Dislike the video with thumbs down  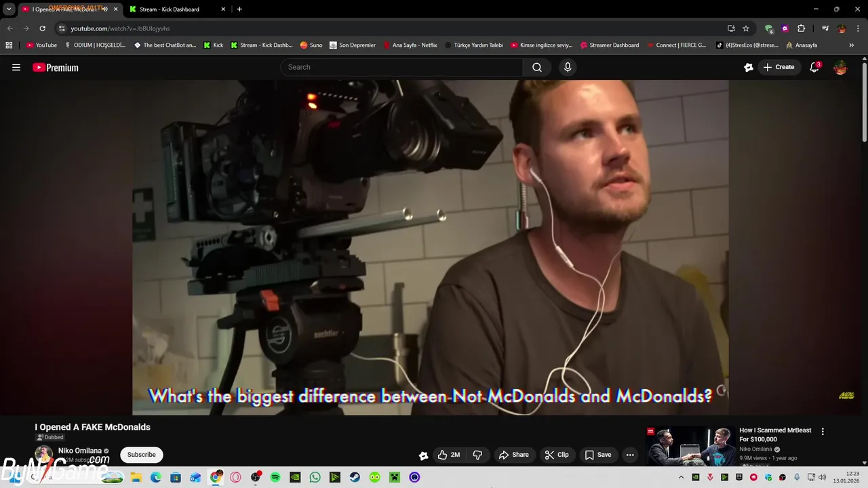tap(477, 455)
